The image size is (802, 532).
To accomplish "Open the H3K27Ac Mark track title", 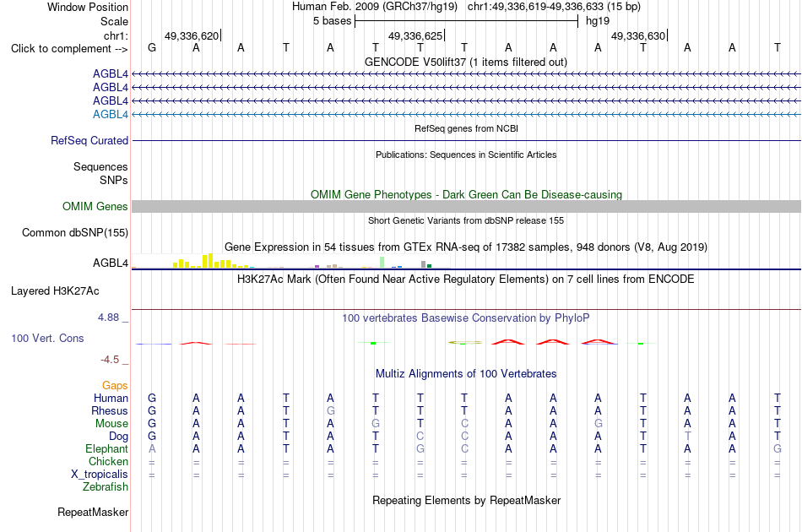I will (x=466, y=280).
